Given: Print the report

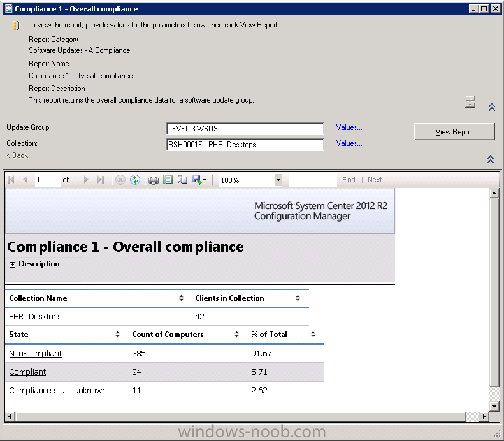Looking at the screenshot, I should coord(154,180).
